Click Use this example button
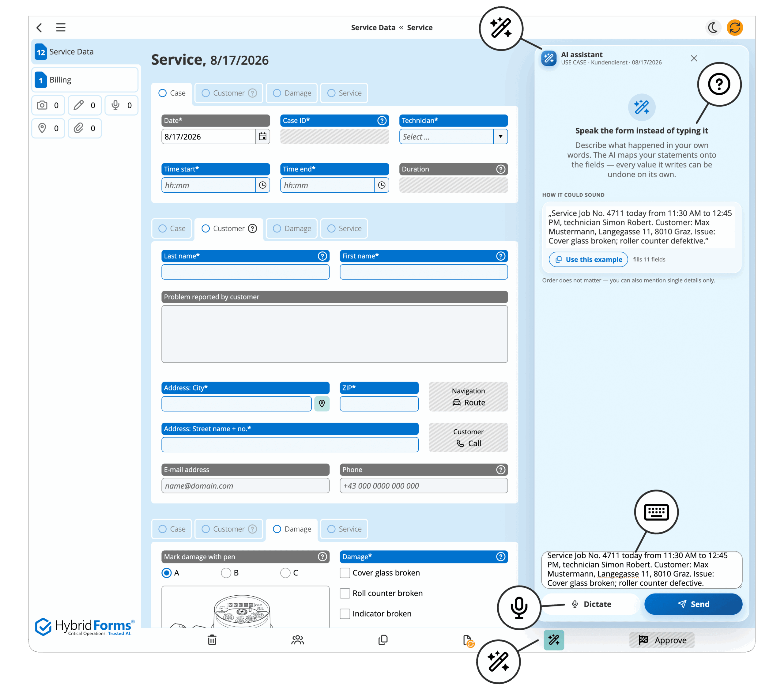Screen dimensions: 784x690 point(588,260)
